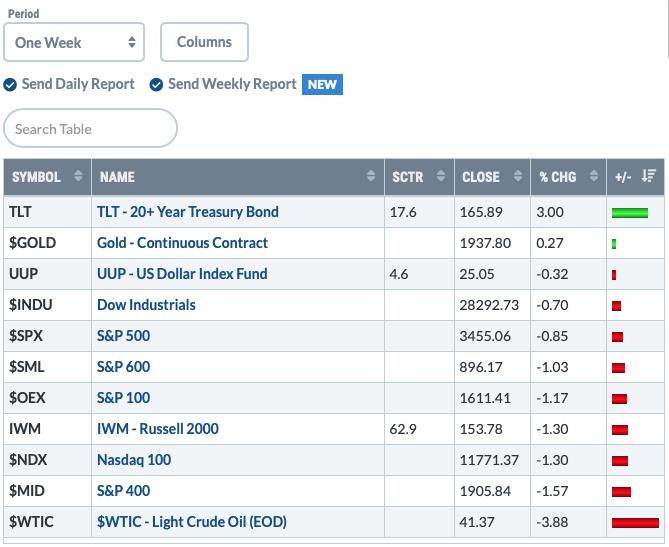669x547 pixels.
Task: Open S&P 600 link
Action: pyautogui.click(x=123, y=367)
